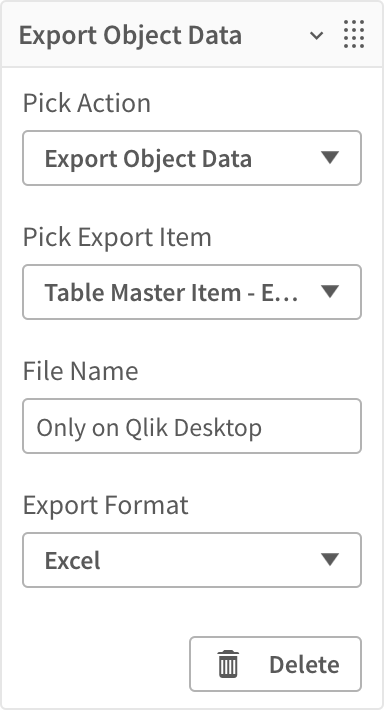This screenshot has height=710, width=384.
Task: Focus the File Name input field
Action: [192, 426]
